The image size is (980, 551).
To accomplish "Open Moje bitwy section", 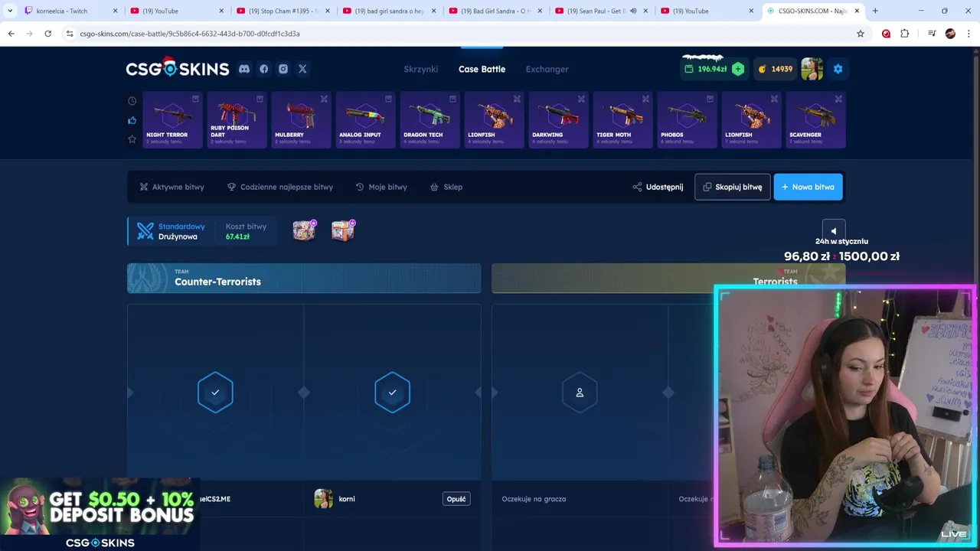I will pyautogui.click(x=381, y=187).
